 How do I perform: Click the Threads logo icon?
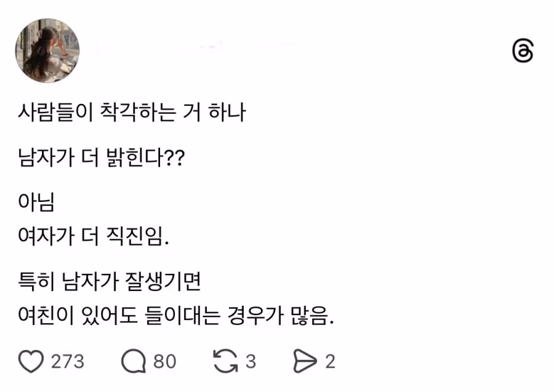coord(523,51)
